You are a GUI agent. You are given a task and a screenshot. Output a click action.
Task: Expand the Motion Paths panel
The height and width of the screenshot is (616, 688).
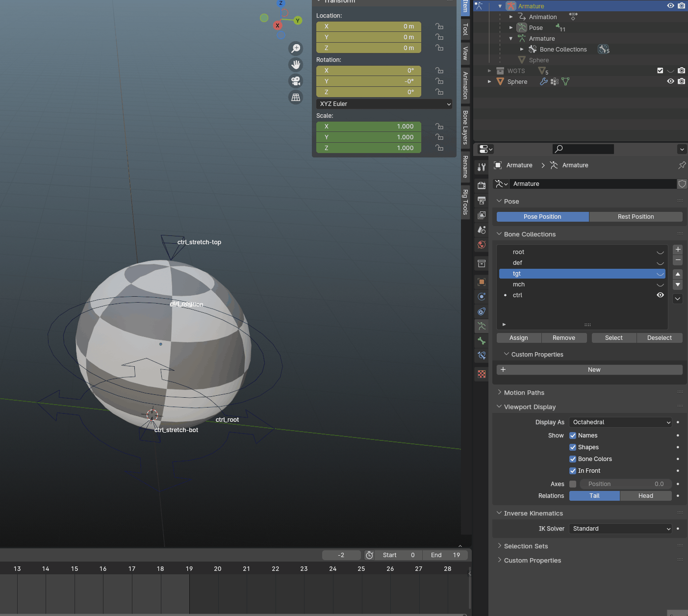click(524, 393)
